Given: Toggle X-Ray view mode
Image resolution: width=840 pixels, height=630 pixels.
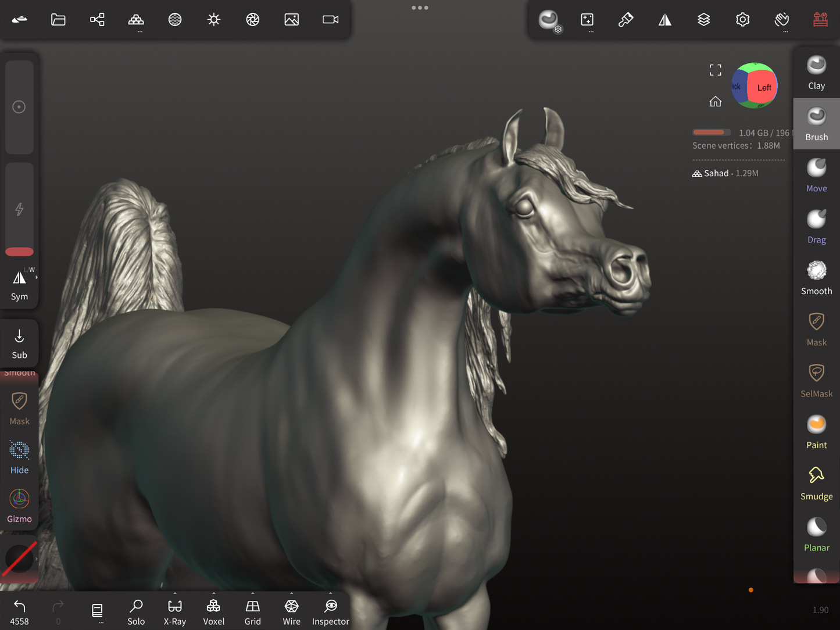Looking at the screenshot, I should click(x=174, y=611).
